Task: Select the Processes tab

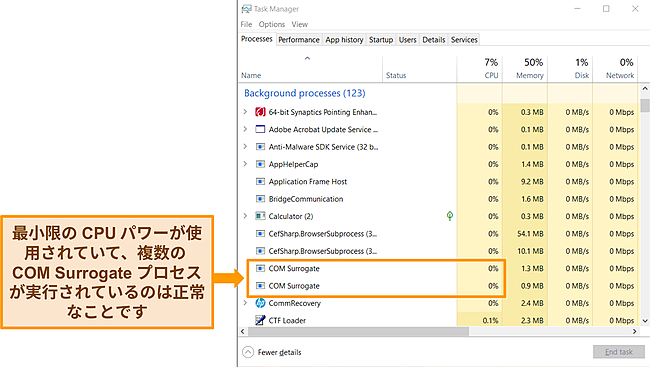Action: (257, 39)
